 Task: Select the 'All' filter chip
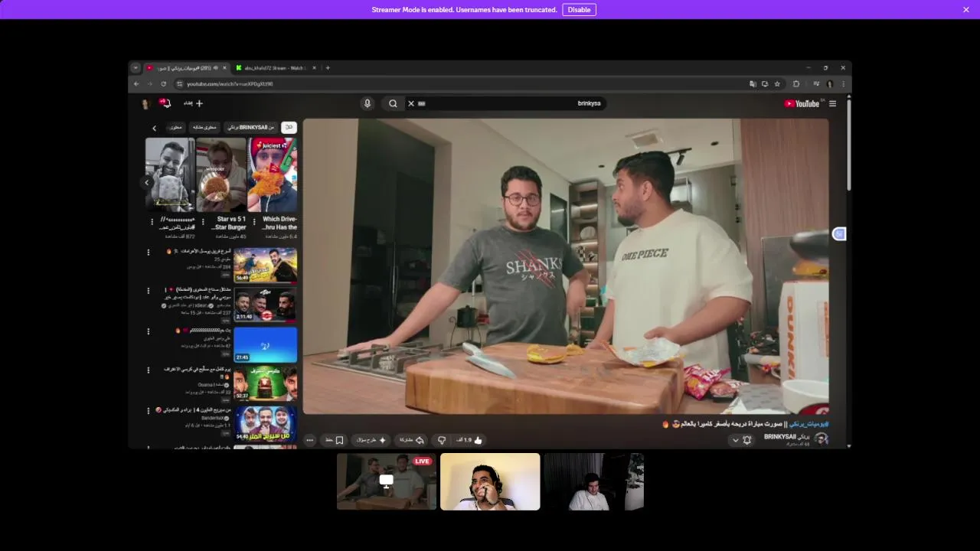pos(289,127)
